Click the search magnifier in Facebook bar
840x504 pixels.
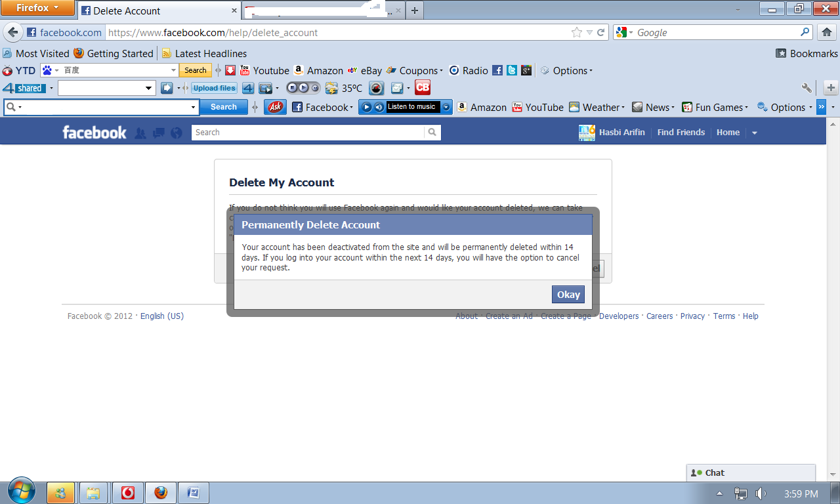pyautogui.click(x=432, y=133)
